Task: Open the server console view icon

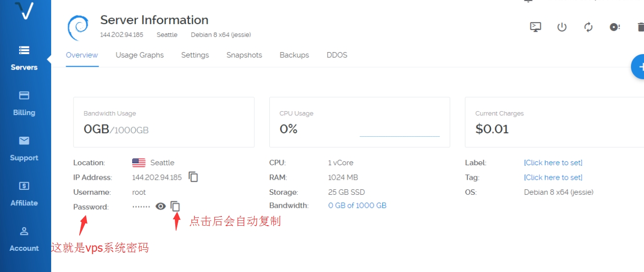Action: click(x=535, y=27)
